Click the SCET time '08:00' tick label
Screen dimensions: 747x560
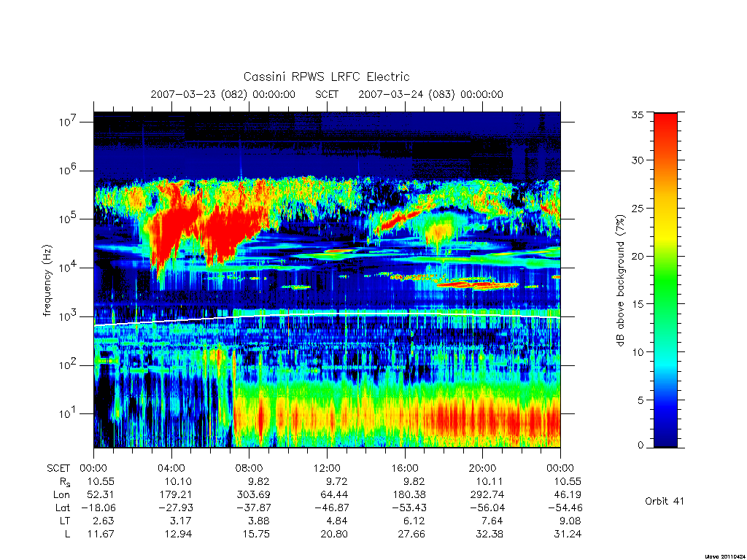coord(249,468)
